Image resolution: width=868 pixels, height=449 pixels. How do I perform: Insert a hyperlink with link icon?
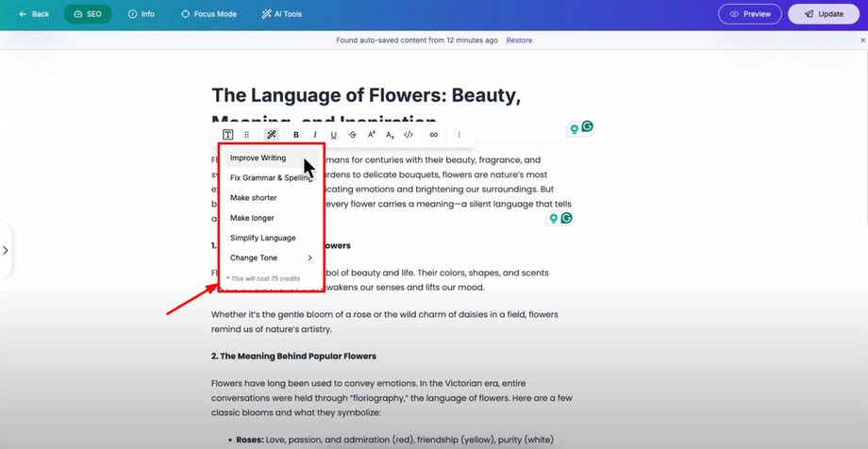434,135
